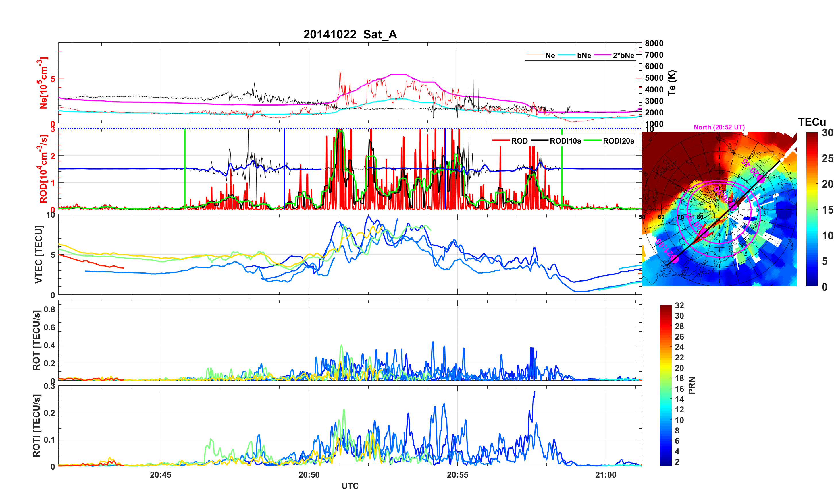Click the '20:50' time tick label

309,474
